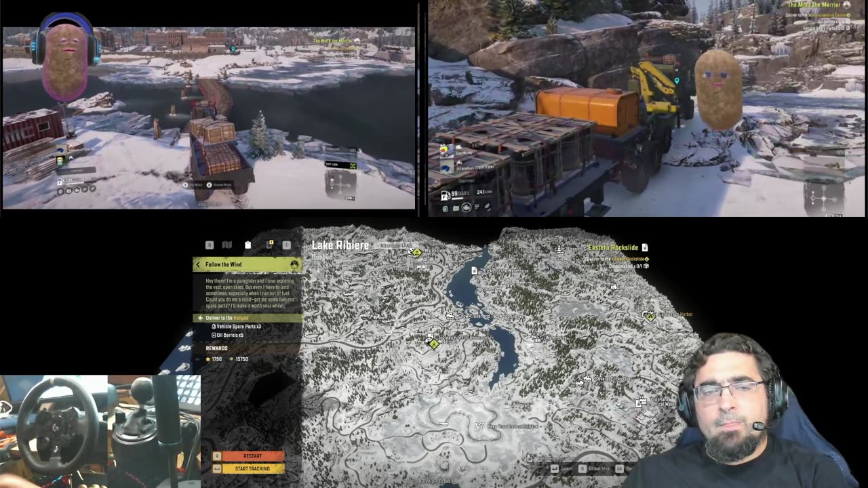Select the Warehouse marker in northwest map
868x488 pixels.
(x=417, y=253)
